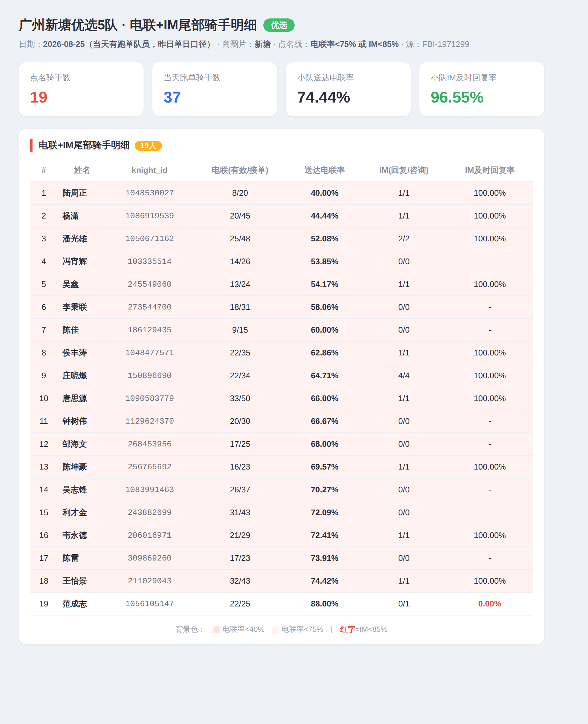Viewport: 588px width, 724px height.
Task: Select rider name 潘光雄
Action: coord(74,239)
